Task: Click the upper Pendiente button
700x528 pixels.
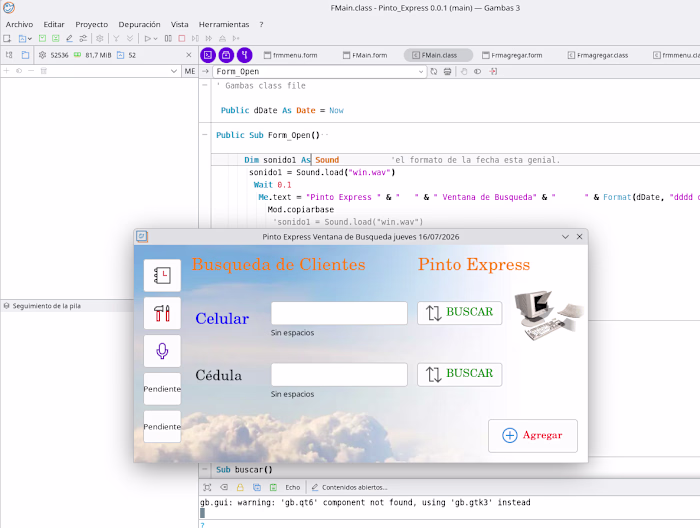Action: (162, 389)
